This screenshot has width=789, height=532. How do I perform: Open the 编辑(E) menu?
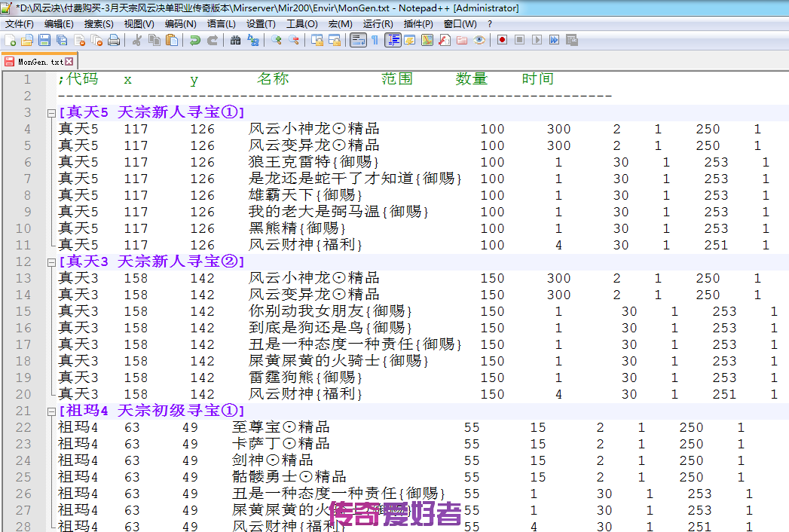click(59, 23)
